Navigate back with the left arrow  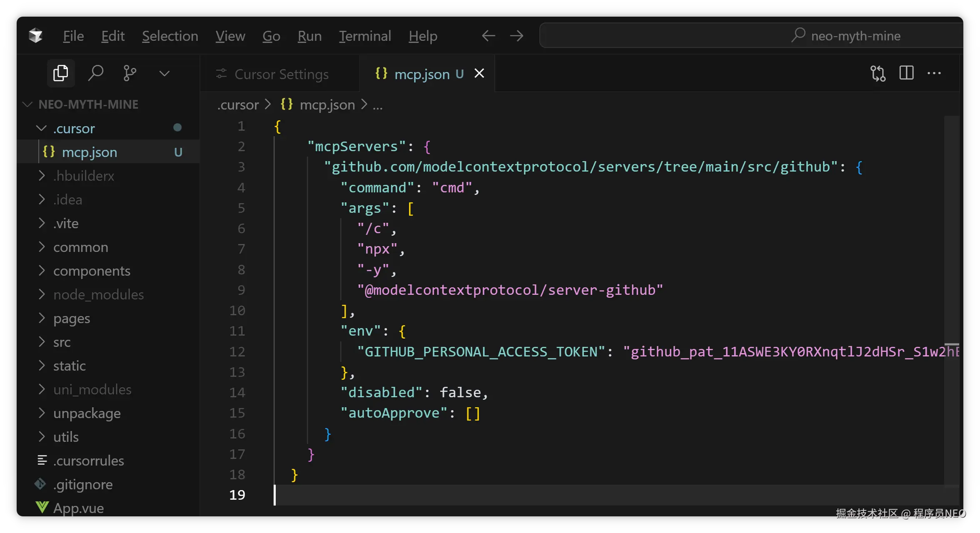pyautogui.click(x=488, y=36)
